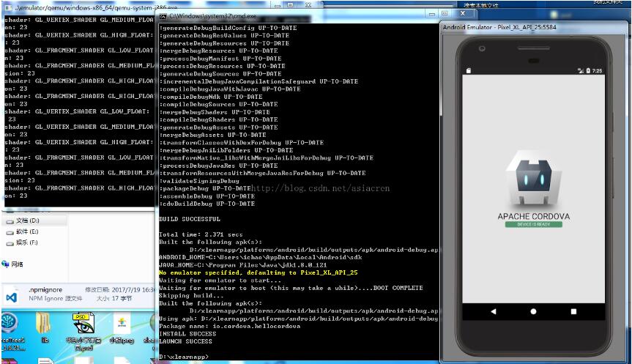Click the D:\xlearnapp> command prompt
This screenshot has width=632, height=364.
coord(184,357)
